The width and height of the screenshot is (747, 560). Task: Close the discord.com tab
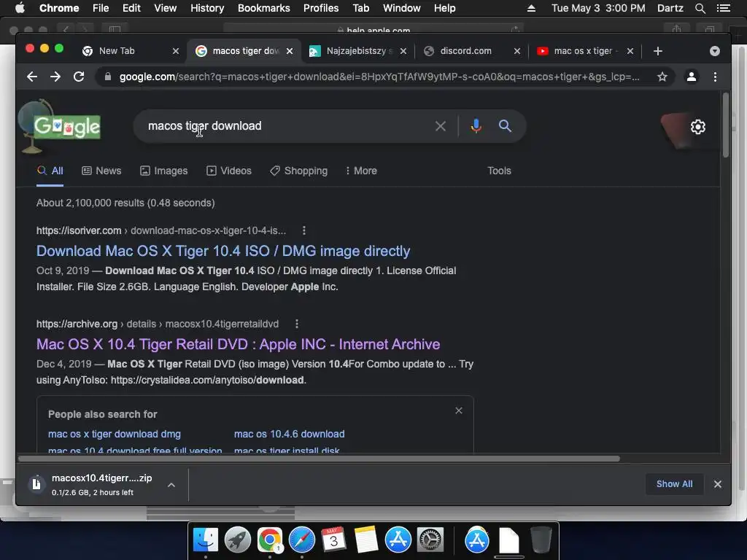point(517,51)
